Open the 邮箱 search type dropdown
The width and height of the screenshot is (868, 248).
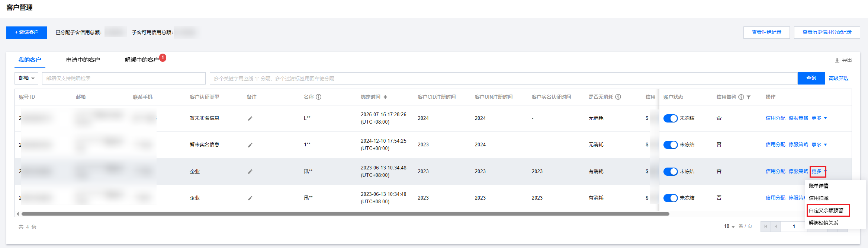click(27, 78)
